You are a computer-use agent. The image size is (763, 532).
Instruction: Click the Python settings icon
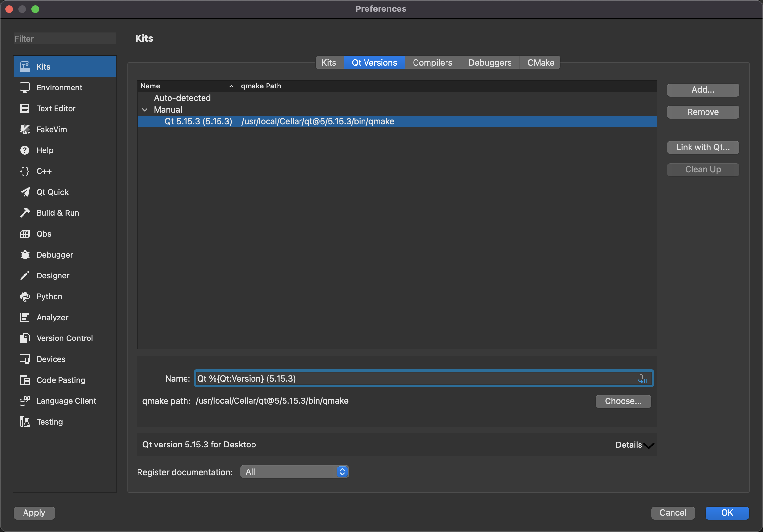pos(25,297)
